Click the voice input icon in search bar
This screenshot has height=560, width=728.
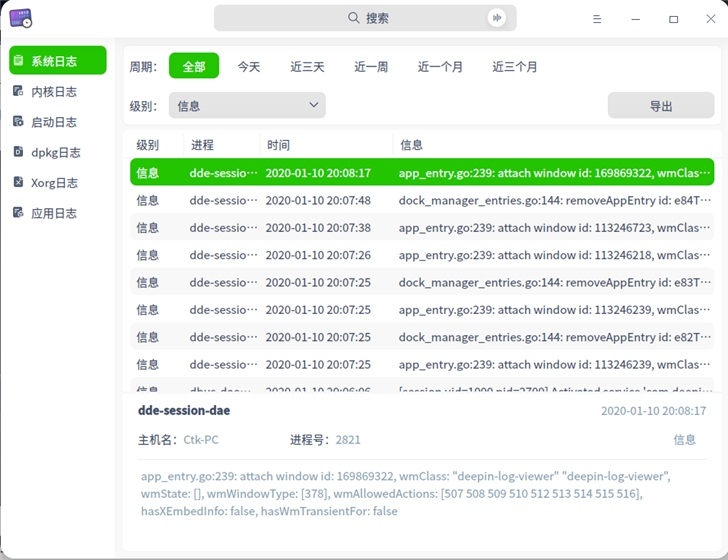497,18
